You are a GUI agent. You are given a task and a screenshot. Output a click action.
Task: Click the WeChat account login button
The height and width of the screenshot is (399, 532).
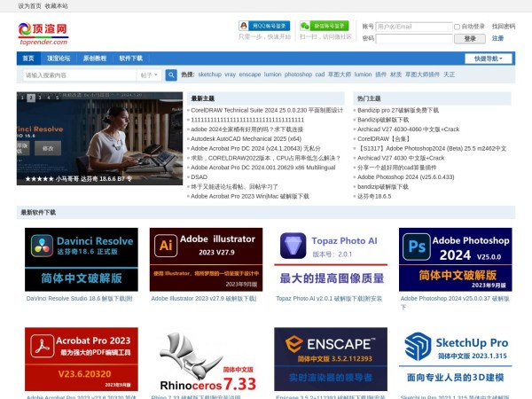click(x=325, y=26)
